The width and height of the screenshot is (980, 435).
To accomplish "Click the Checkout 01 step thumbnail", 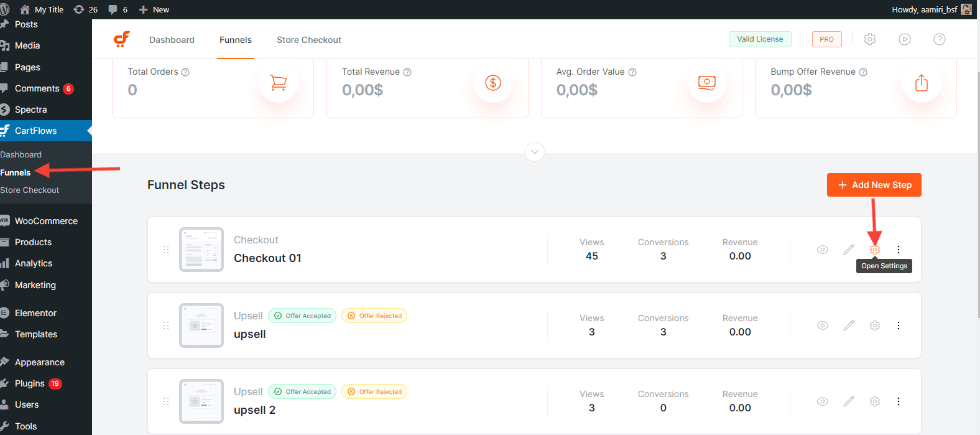I will (201, 250).
